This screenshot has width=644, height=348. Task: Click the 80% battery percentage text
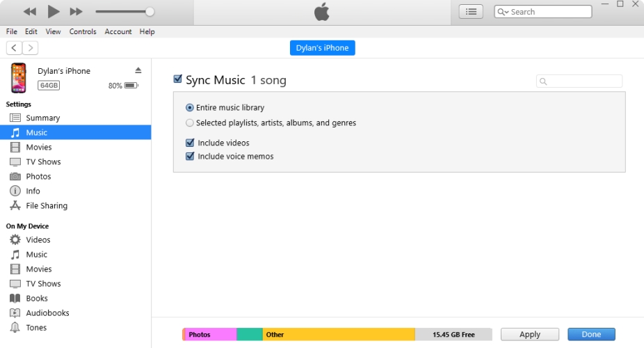point(115,86)
